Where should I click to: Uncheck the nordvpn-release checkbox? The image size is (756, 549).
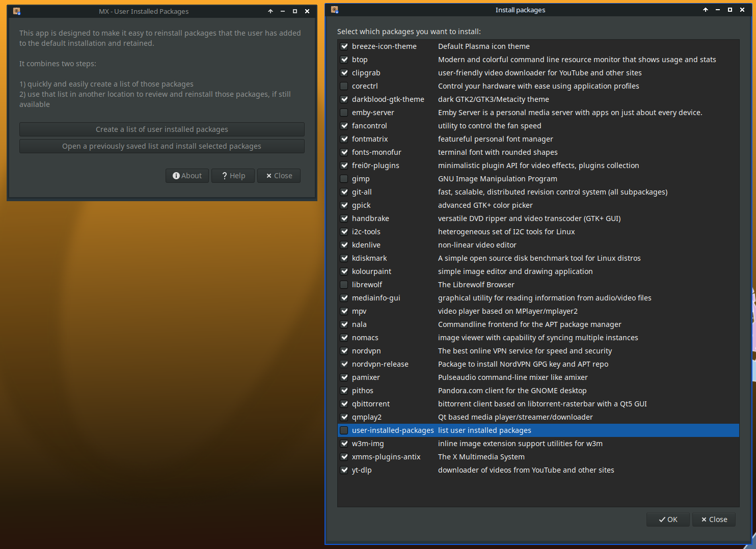[x=344, y=364]
